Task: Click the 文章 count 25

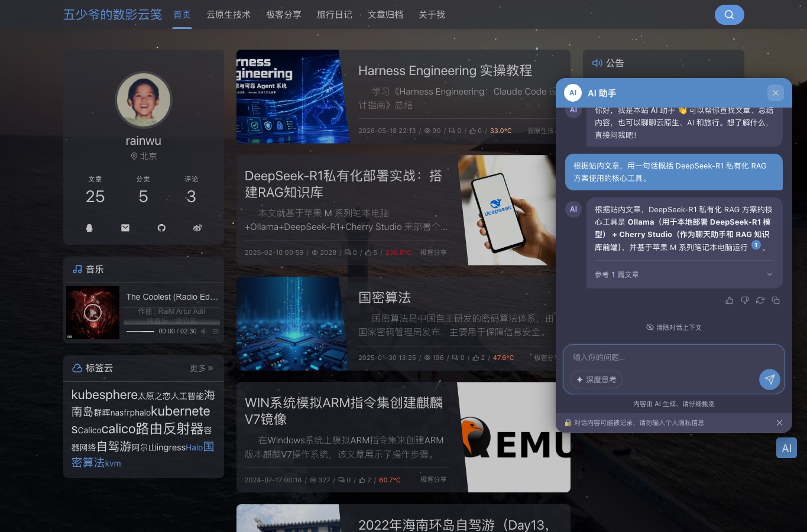Action: [x=95, y=196]
